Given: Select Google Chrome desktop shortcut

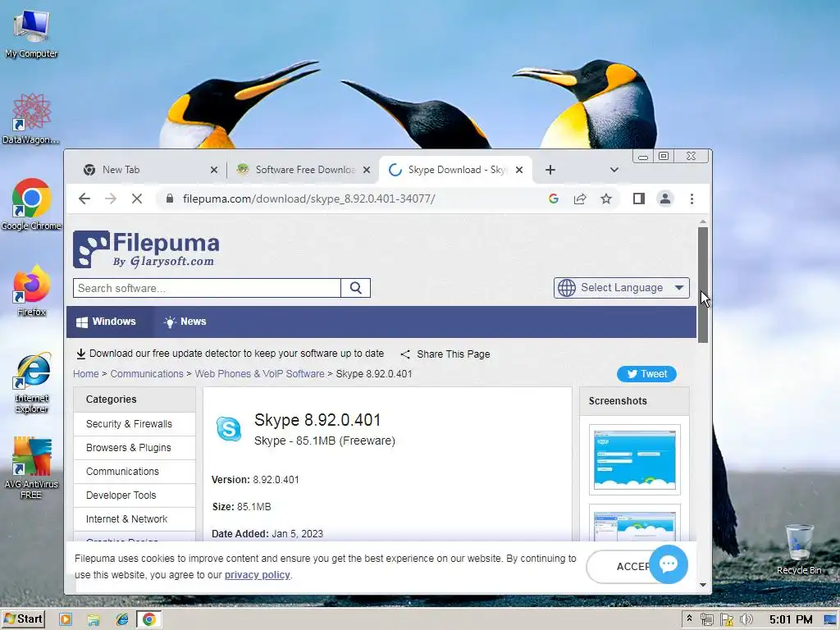Looking at the screenshot, I should (x=31, y=204).
